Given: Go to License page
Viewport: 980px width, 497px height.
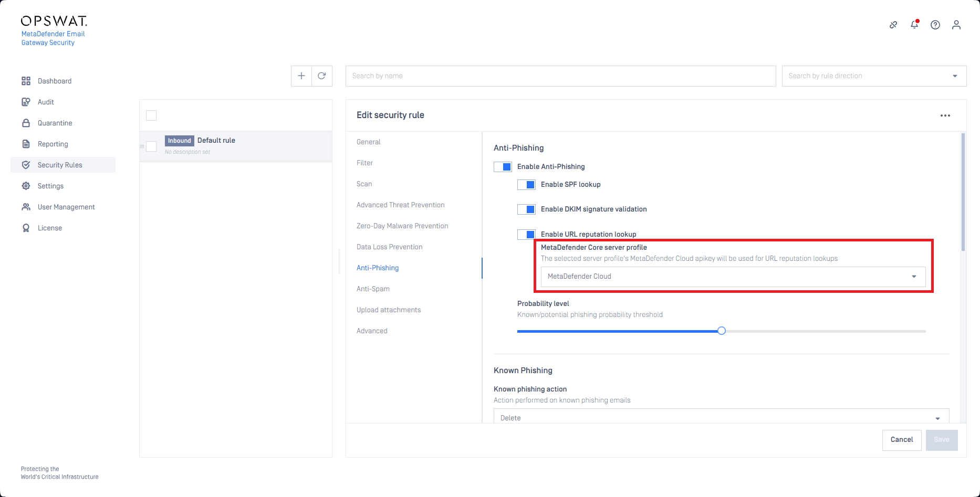Looking at the screenshot, I should [50, 228].
